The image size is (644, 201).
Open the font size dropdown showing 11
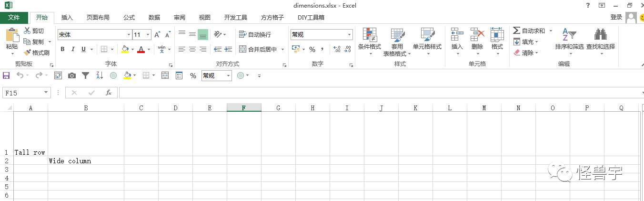coord(148,35)
